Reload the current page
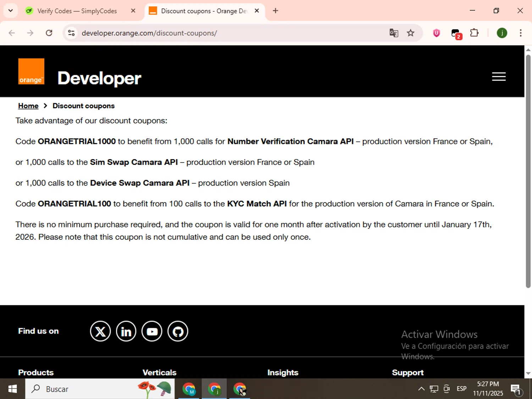The image size is (532, 399). click(49, 33)
